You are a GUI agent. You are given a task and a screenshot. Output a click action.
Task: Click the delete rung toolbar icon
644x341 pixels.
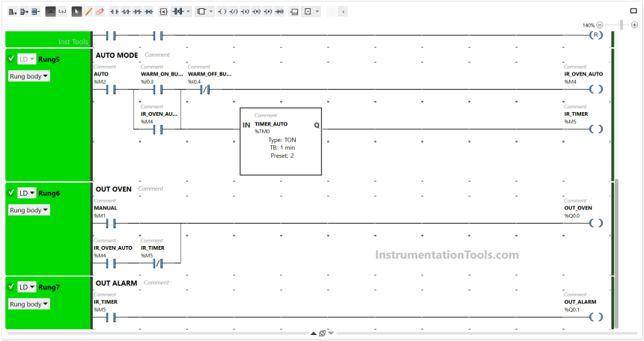[36, 12]
